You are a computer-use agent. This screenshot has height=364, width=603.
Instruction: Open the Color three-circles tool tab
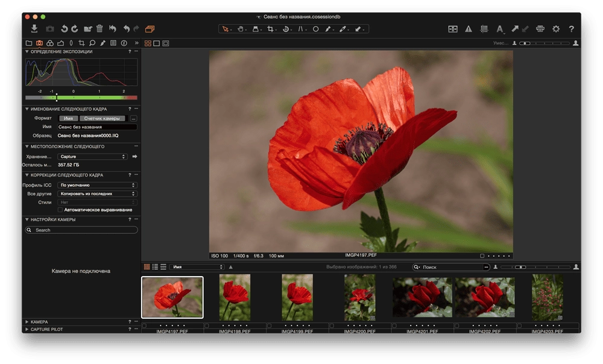click(50, 43)
